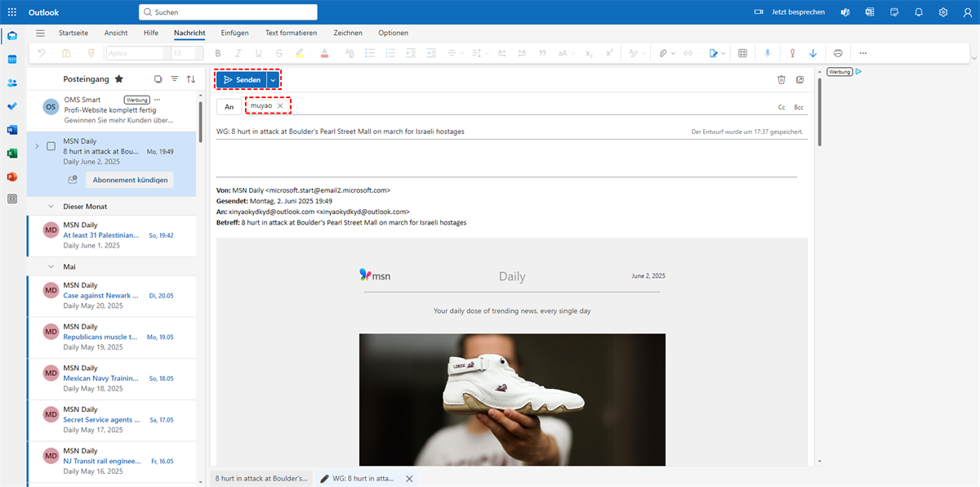
Task: Expand the attach file dropdown arrow
Action: [673, 53]
